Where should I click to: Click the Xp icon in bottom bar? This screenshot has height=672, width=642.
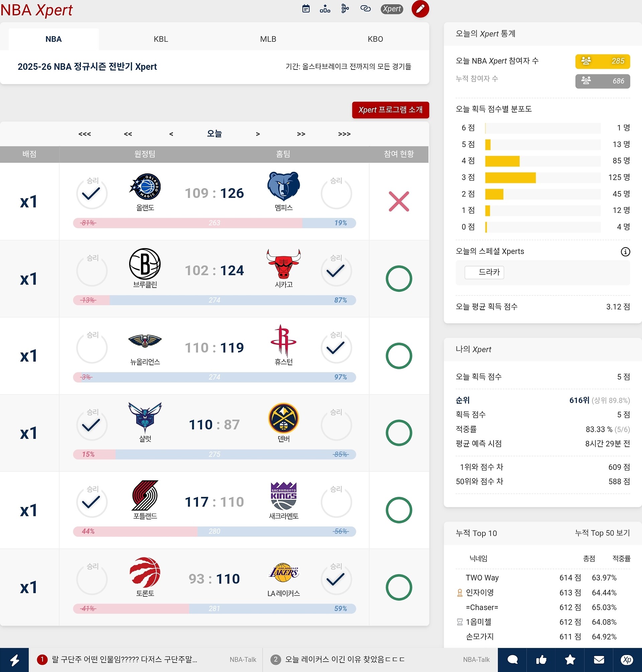627,660
